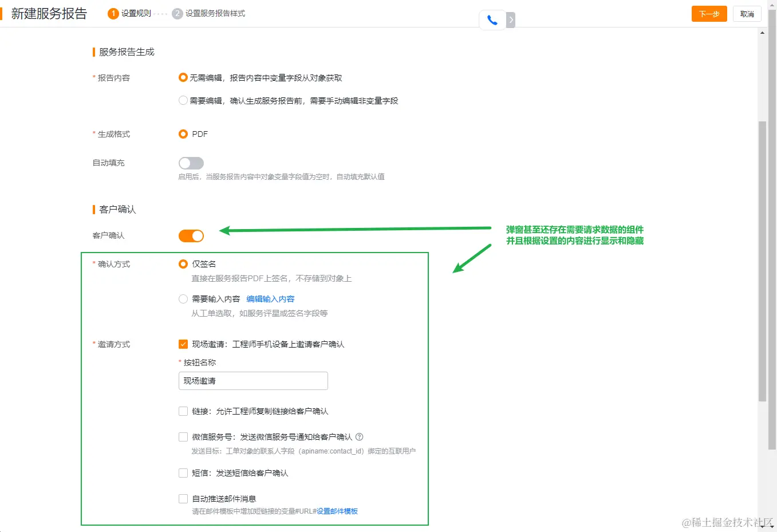The width and height of the screenshot is (777, 532).
Task: Click the 报告内容 field label
Action: (113, 78)
